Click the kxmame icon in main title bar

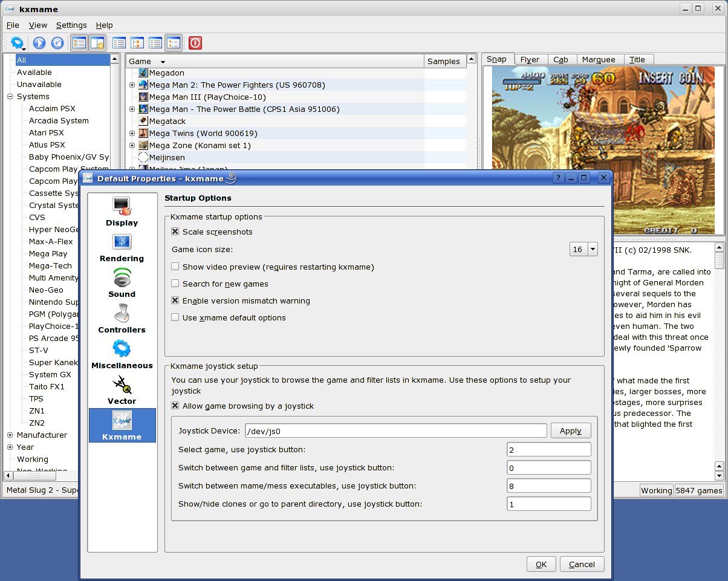pyautogui.click(x=10, y=9)
